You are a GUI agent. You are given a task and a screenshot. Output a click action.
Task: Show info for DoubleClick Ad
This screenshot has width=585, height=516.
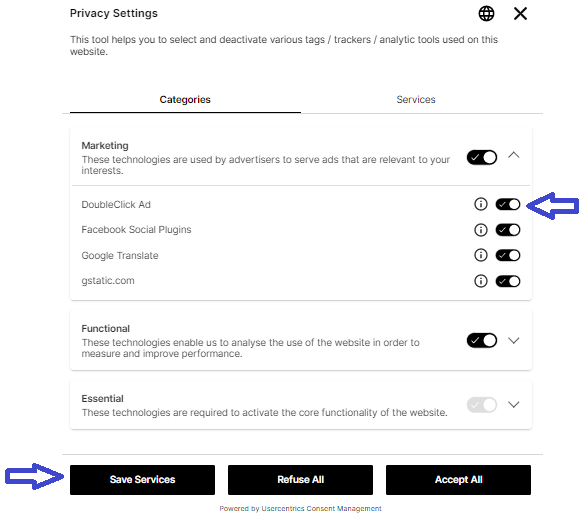(481, 204)
